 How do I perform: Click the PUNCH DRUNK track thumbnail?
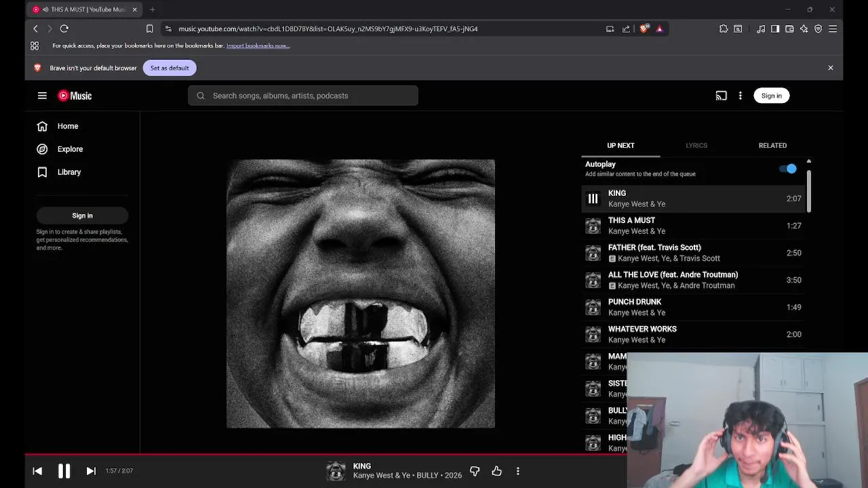(x=593, y=307)
